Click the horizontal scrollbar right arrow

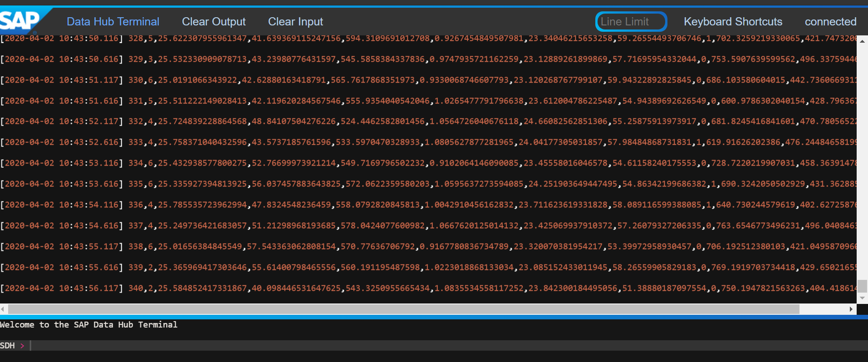coord(851,309)
